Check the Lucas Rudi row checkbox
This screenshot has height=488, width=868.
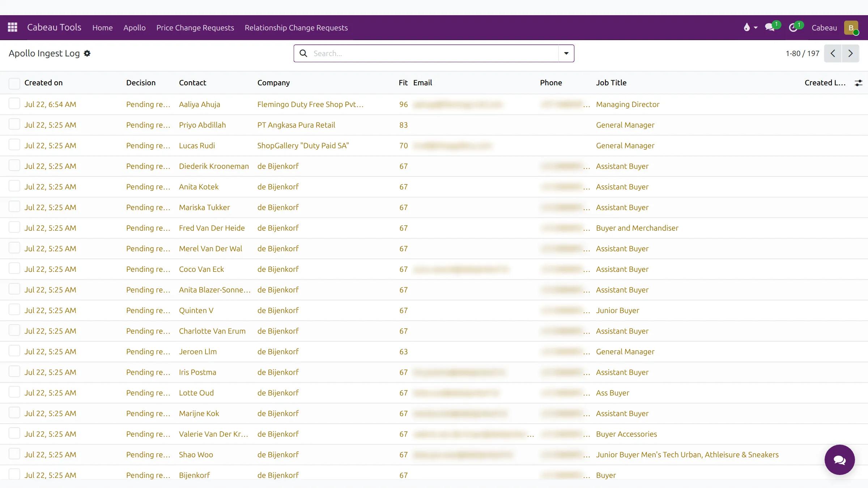click(14, 145)
